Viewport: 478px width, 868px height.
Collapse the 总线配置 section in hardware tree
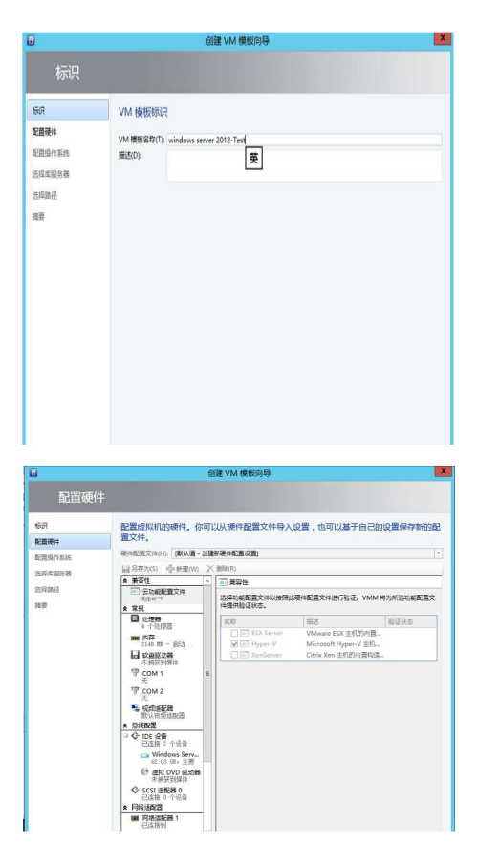point(125,726)
